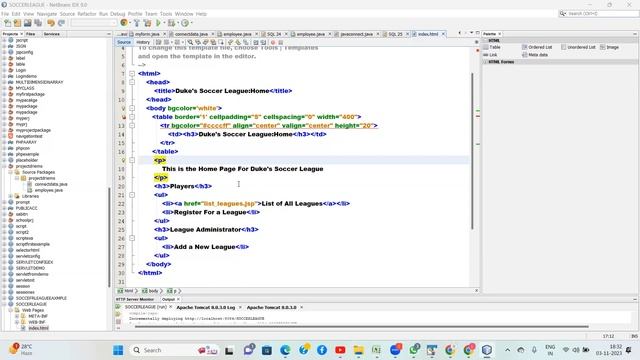The height and width of the screenshot is (360, 640).
Task: Click the stop icon in Output panel
Action: click(118, 321)
